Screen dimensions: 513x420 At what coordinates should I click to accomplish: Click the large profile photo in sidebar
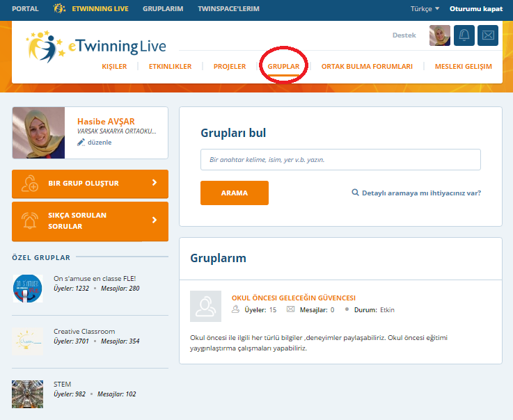(x=38, y=133)
